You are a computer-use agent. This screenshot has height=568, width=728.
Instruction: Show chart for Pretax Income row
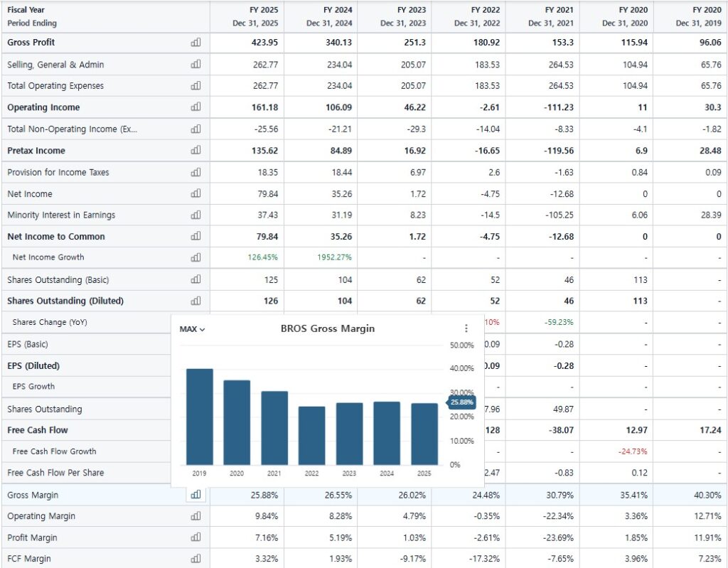coord(196,151)
